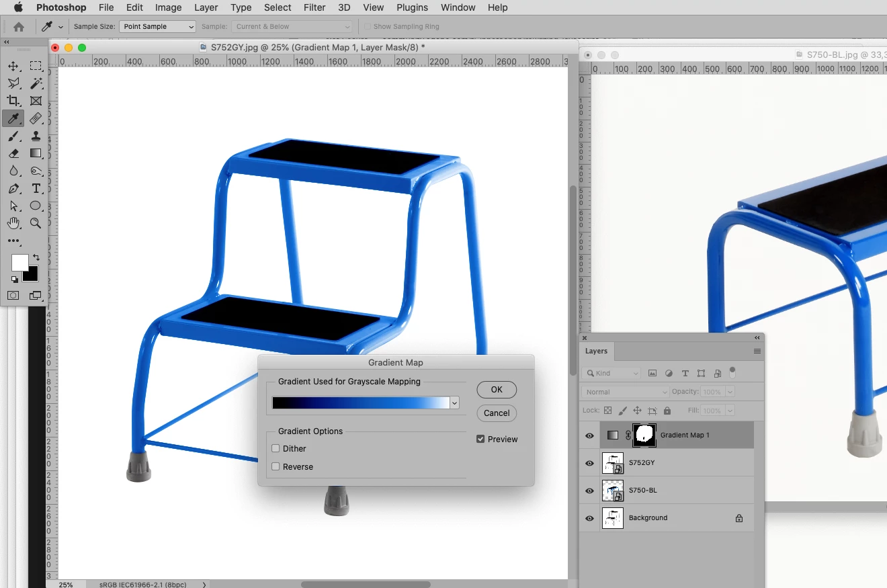The image size is (887, 588).
Task: Select the Clone Stamp tool
Action: tap(36, 136)
